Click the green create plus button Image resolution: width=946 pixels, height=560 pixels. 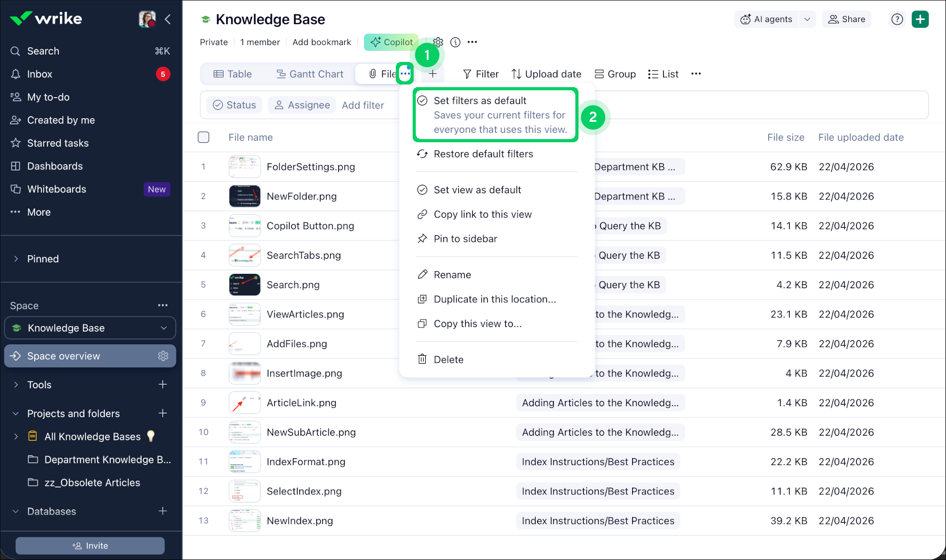[x=920, y=19]
